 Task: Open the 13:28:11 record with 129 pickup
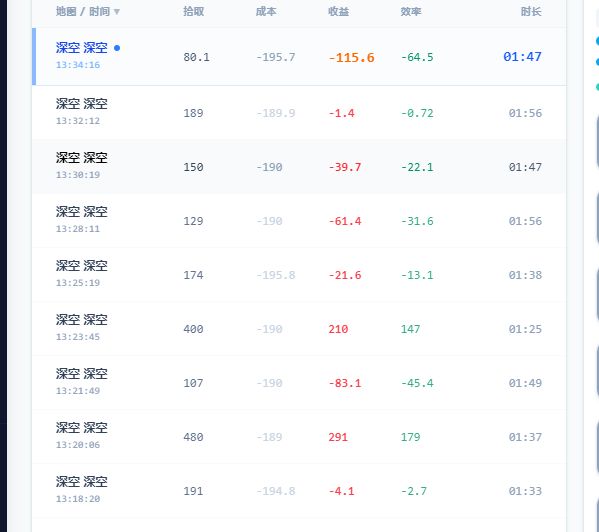click(x=299, y=220)
